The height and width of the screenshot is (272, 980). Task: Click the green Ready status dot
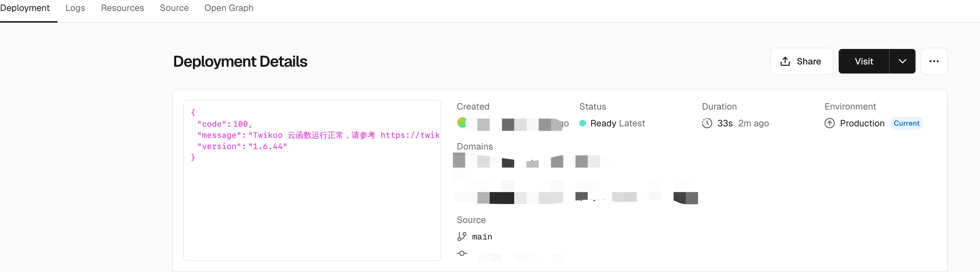(582, 123)
